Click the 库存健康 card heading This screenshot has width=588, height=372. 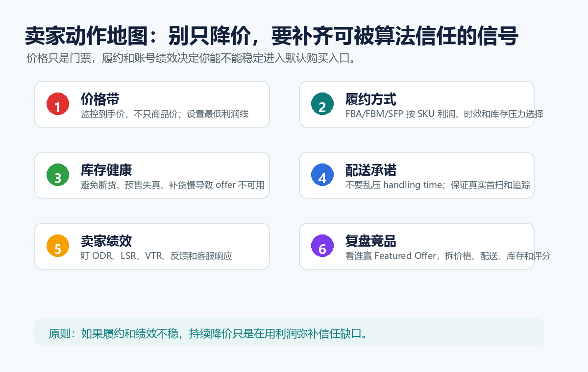[x=106, y=170]
